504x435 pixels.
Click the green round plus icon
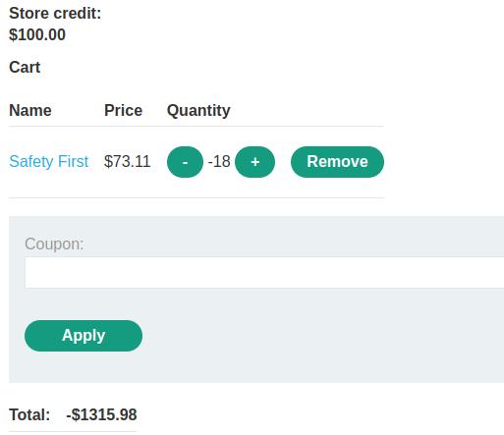[254, 162]
